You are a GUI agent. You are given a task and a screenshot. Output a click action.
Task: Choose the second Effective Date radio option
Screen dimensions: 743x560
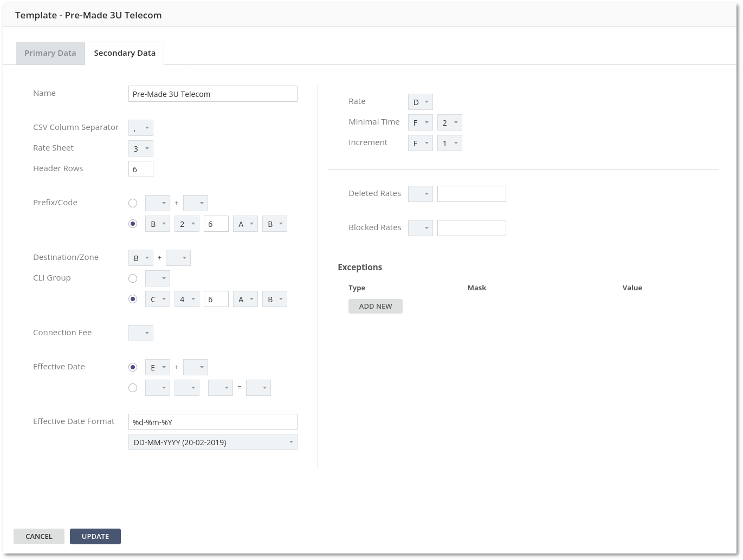coord(133,388)
